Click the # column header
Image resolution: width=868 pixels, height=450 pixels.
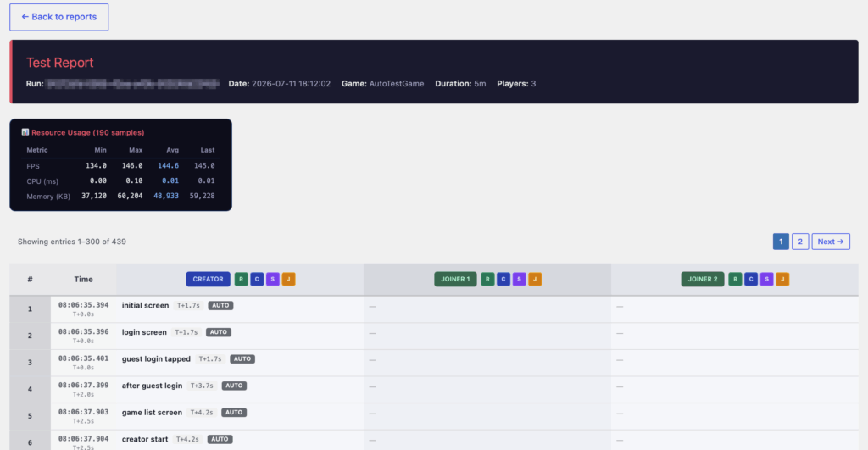(30, 279)
